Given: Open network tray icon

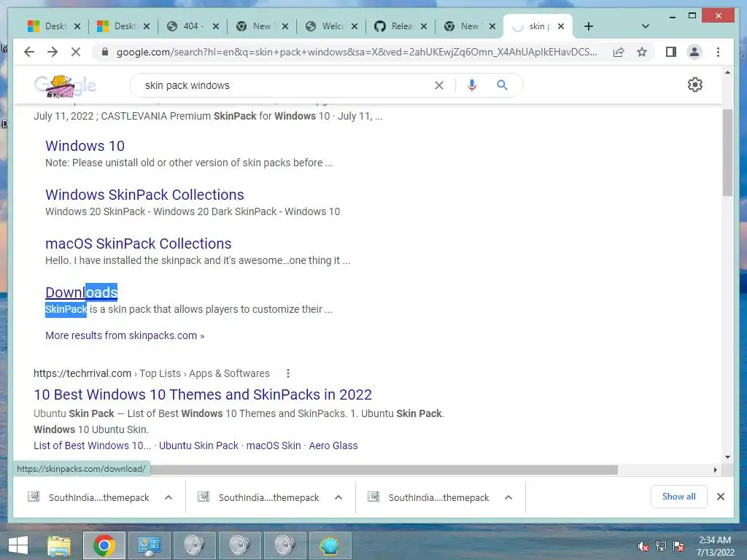Looking at the screenshot, I should 661,546.
